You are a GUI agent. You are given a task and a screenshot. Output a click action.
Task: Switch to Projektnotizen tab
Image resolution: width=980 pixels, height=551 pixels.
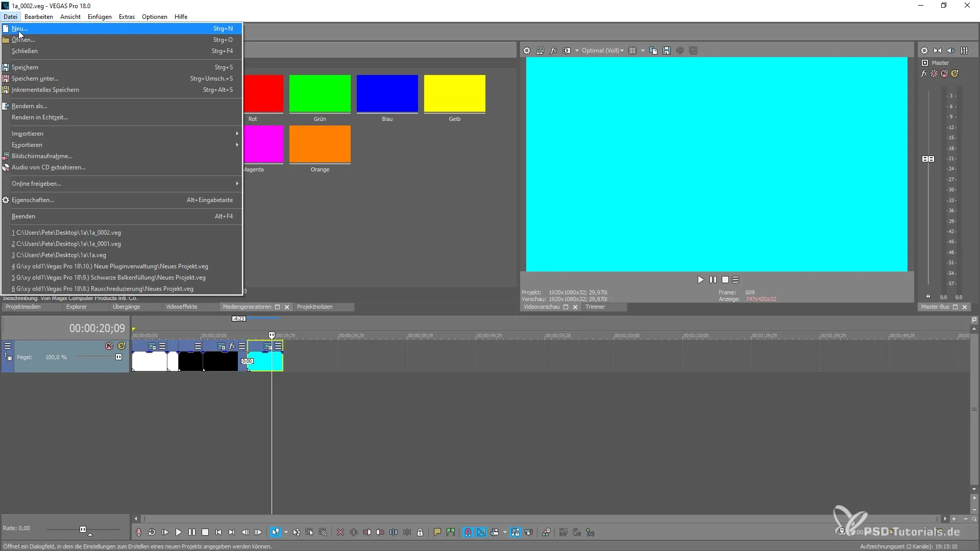pyautogui.click(x=314, y=307)
